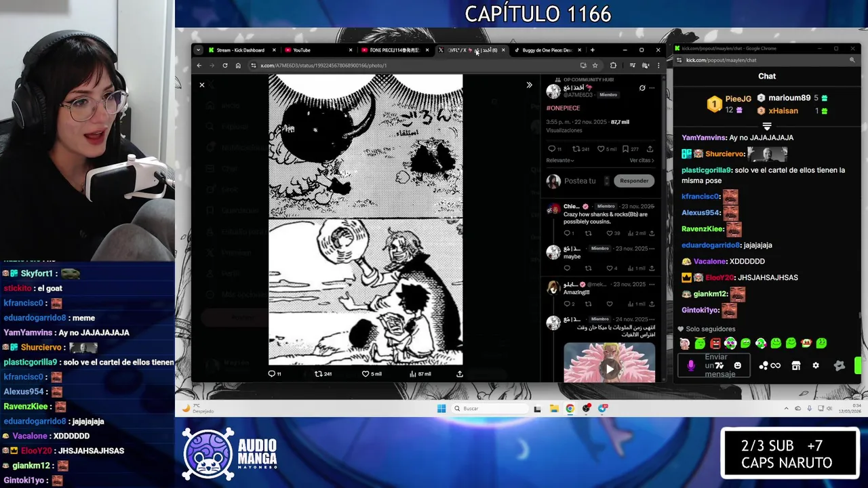Screen dimensions: 868x488
Task: Switch to the Stream - Kick Dashboard tab
Action: tap(241, 50)
